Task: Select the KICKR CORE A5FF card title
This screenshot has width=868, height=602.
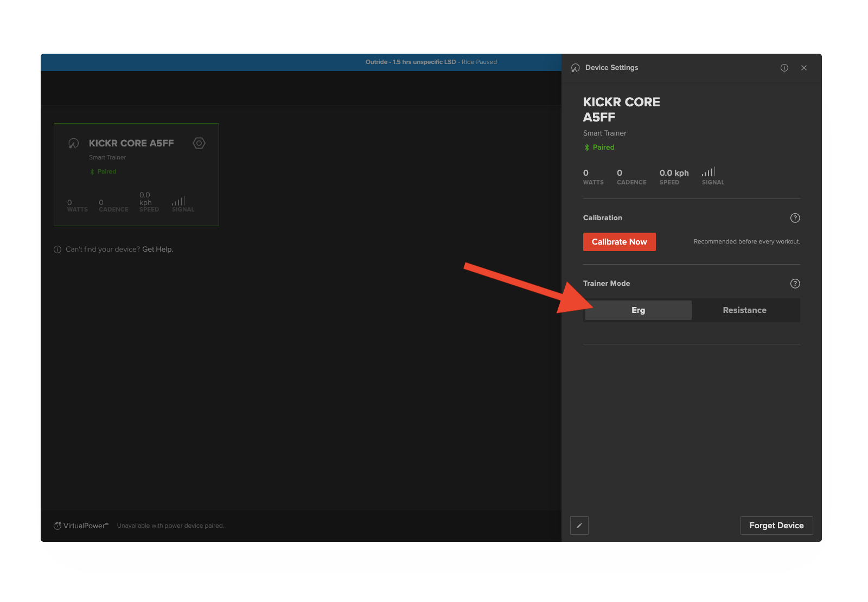Action: (131, 143)
